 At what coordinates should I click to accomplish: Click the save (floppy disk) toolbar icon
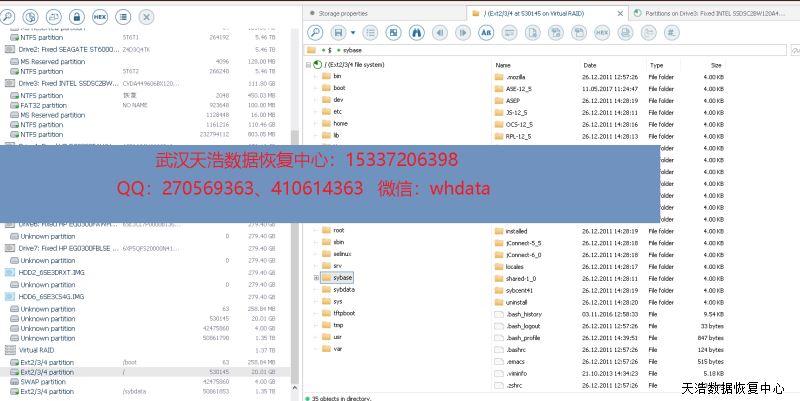339,32
